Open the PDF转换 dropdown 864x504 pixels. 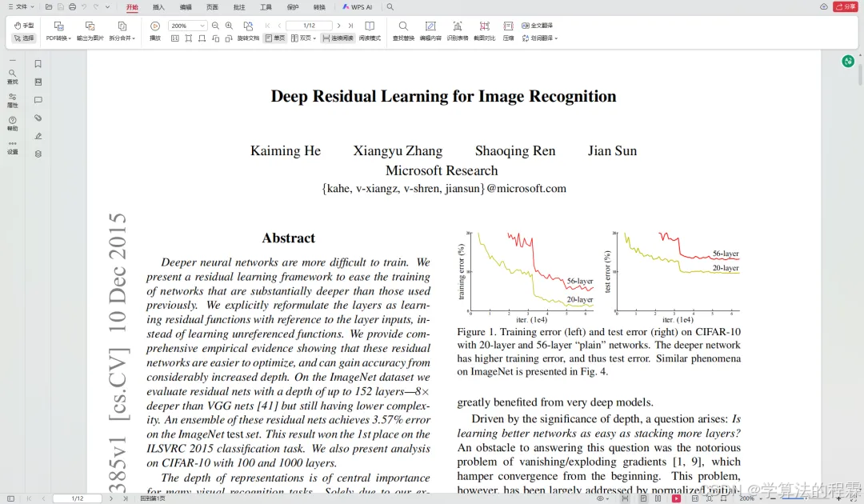click(x=58, y=31)
